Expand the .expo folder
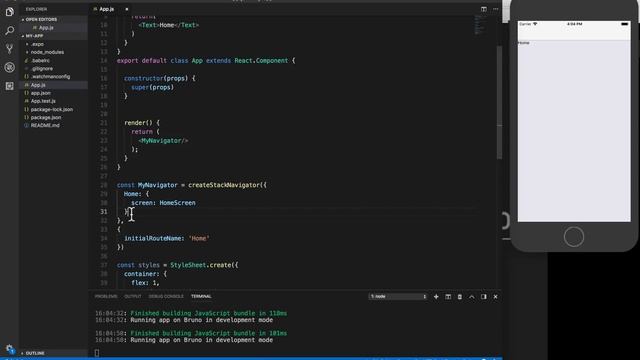Image resolution: width=640 pixels, height=360 pixels. (x=37, y=44)
